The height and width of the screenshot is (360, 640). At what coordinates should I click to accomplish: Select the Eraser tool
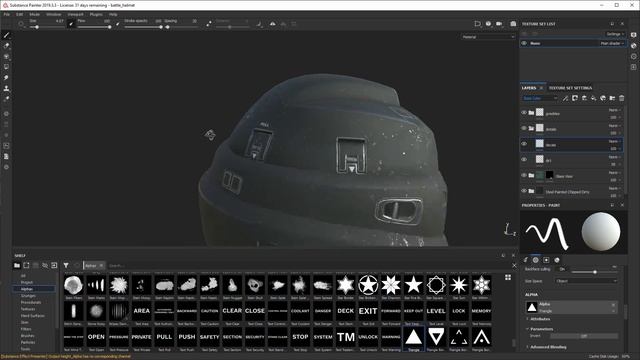pyautogui.click(x=6, y=46)
